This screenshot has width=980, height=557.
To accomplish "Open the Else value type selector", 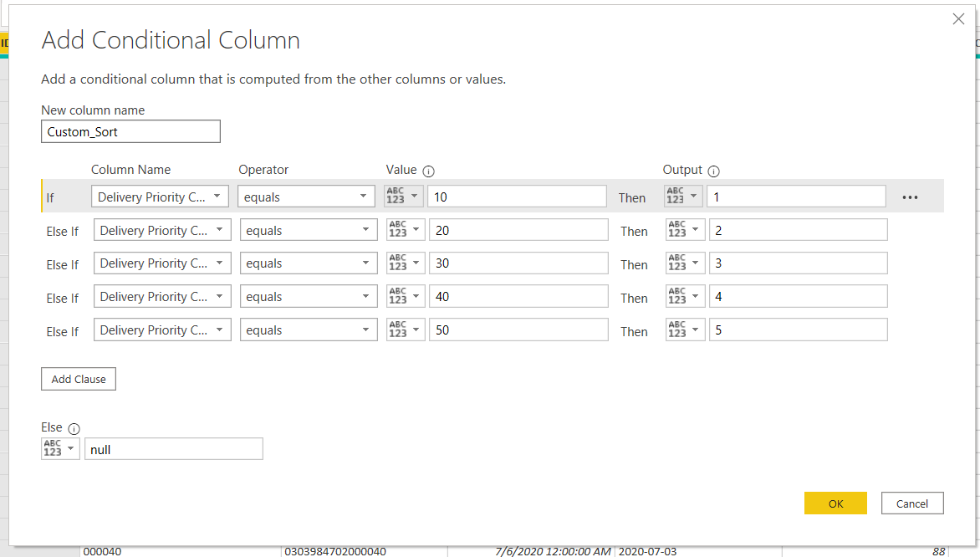I will pyautogui.click(x=61, y=448).
